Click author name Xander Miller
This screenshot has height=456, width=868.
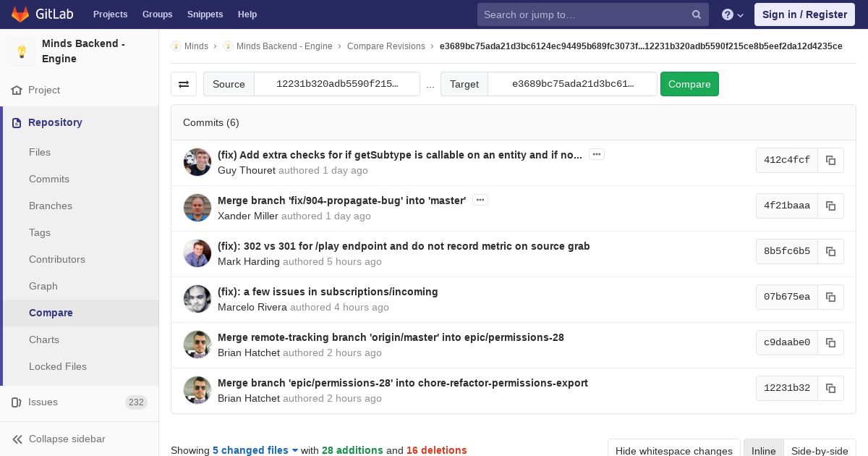tap(248, 216)
